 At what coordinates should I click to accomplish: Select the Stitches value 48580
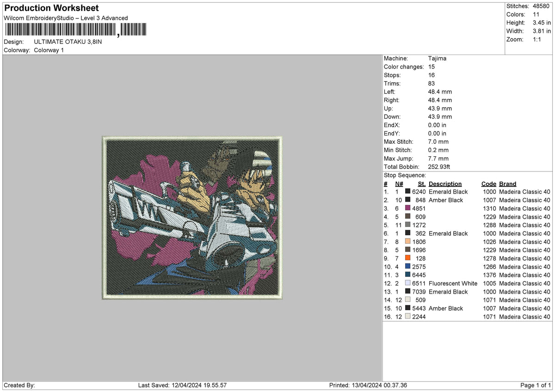point(542,6)
